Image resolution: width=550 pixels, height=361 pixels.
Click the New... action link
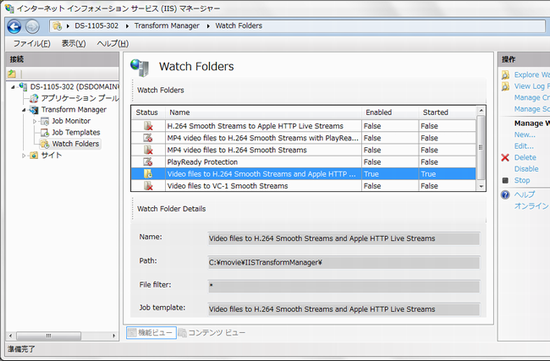coord(525,135)
